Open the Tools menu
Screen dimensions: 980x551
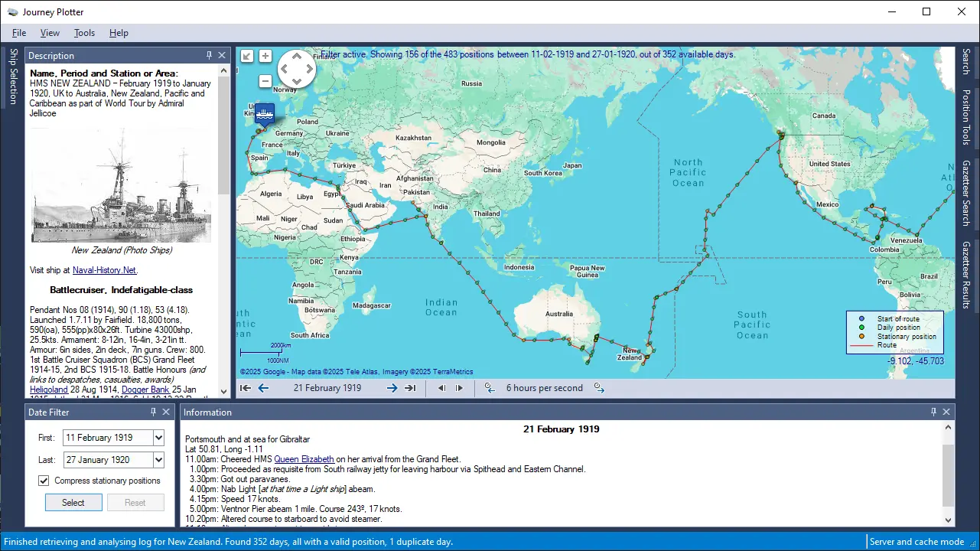84,33
